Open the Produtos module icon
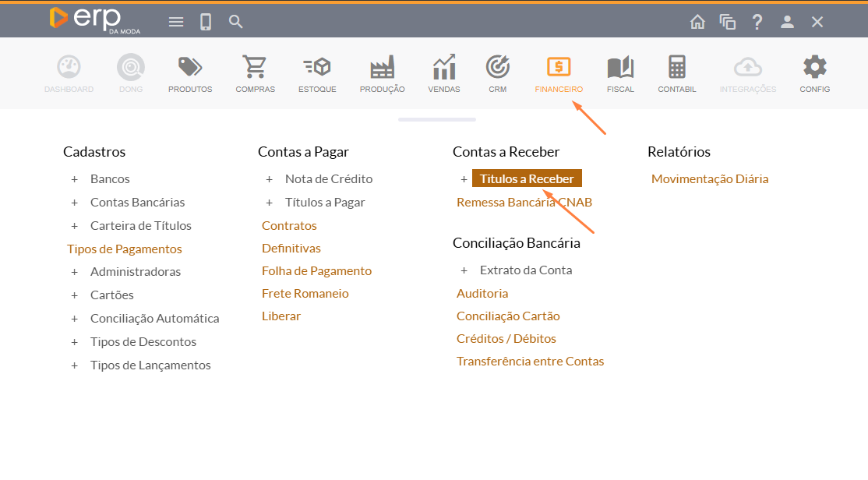The image size is (868, 480). [x=190, y=73]
